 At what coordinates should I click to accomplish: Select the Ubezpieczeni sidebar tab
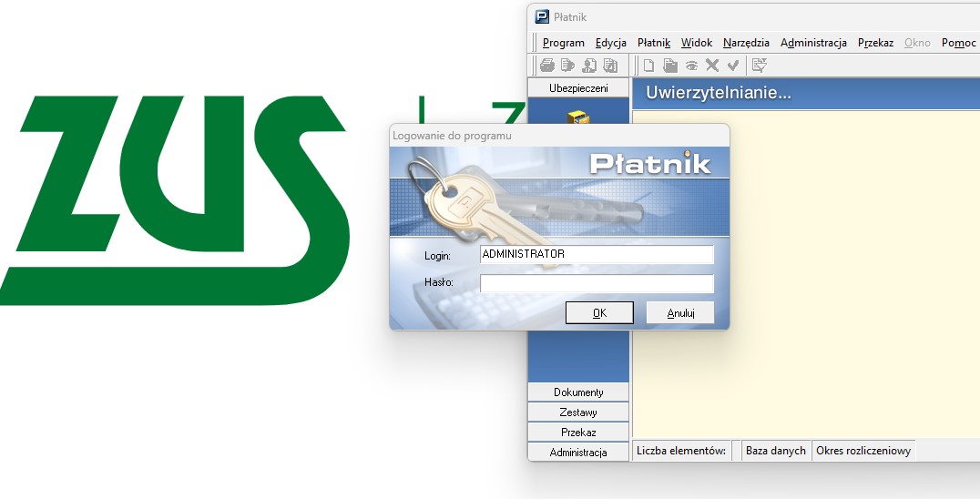pyautogui.click(x=578, y=88)
